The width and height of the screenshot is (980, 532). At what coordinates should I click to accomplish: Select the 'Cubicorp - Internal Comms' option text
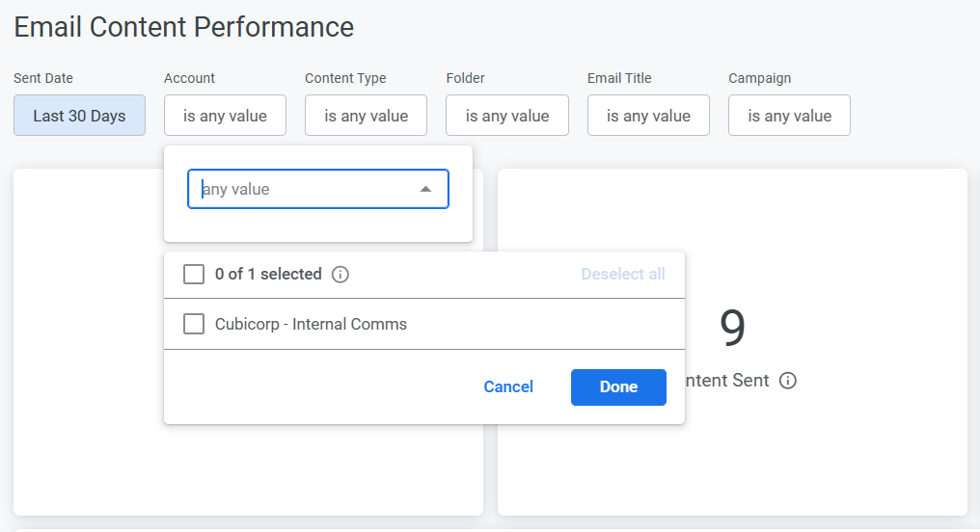pyautogui.click(x=311, y=324)
